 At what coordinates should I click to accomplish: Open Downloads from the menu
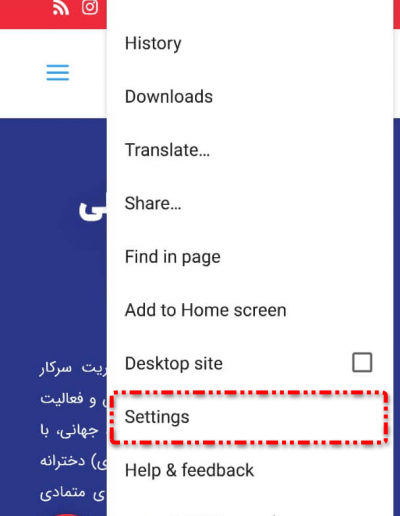pos(169,97)
